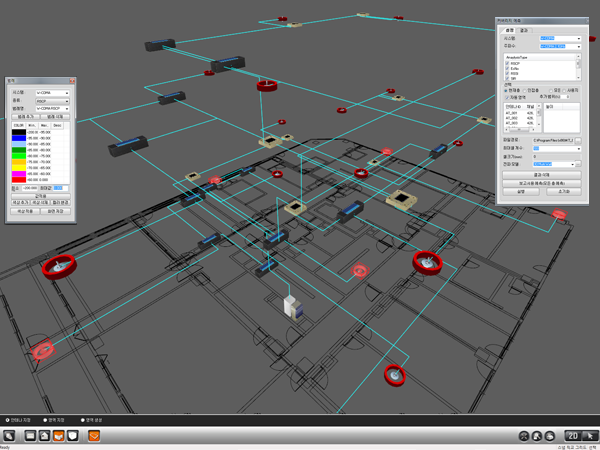
Task: Open the system dropdown in the coverage dialog
Action: [x=561, y=39]
